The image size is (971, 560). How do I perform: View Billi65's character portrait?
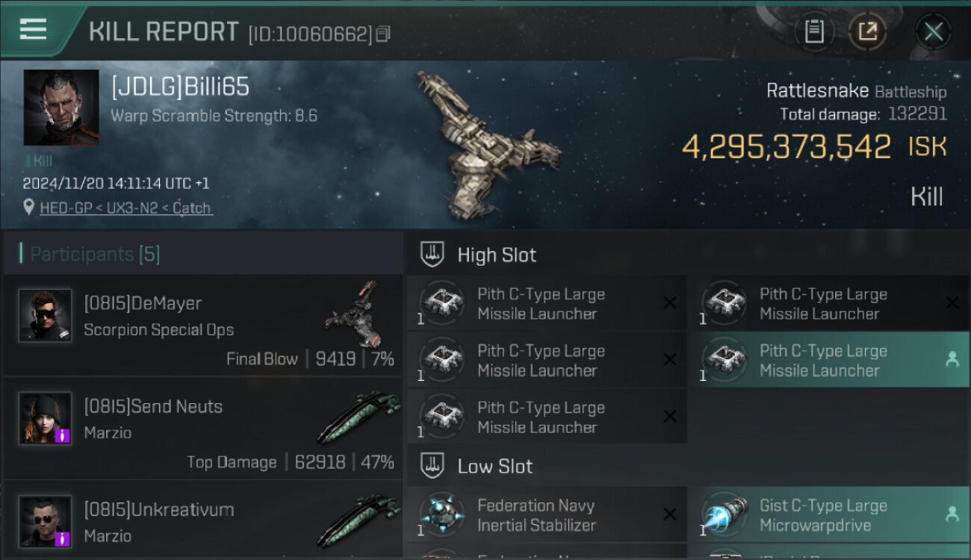[x=61, y=108]
